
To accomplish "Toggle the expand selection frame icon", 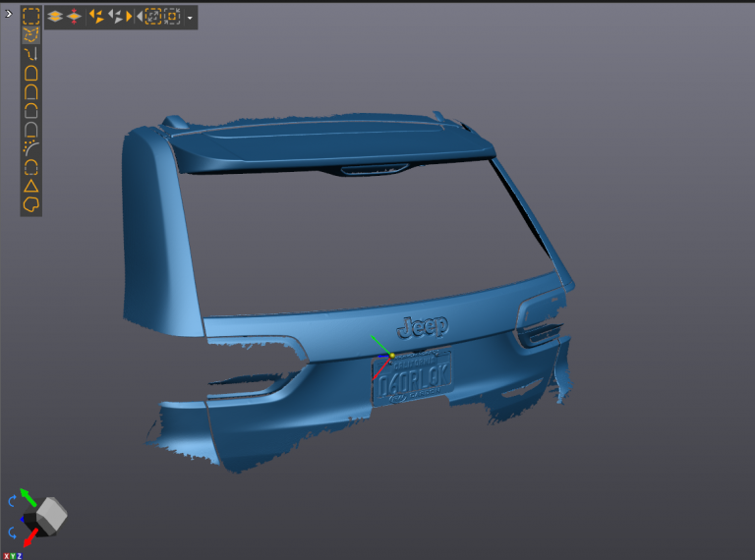I will pos(153,17).
